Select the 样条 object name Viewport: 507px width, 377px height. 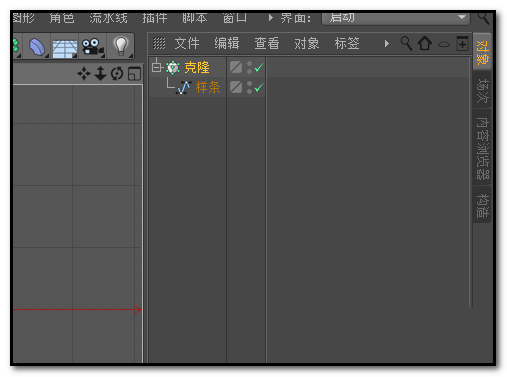pyautogui.click(x=208, y=88)
